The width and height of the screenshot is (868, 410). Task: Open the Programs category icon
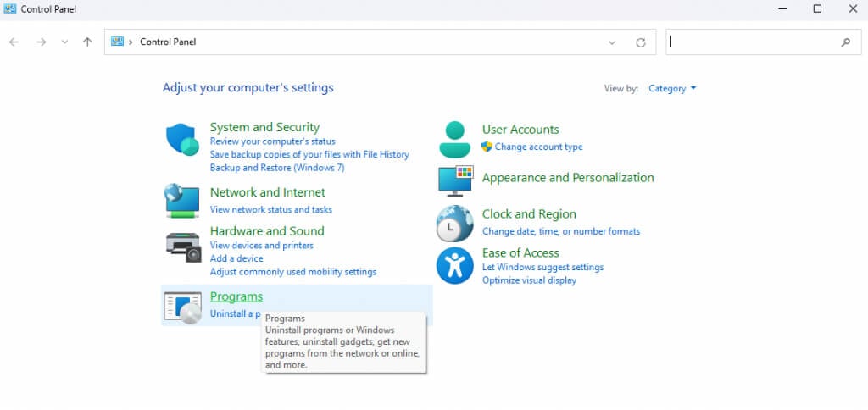pos(181,306)
